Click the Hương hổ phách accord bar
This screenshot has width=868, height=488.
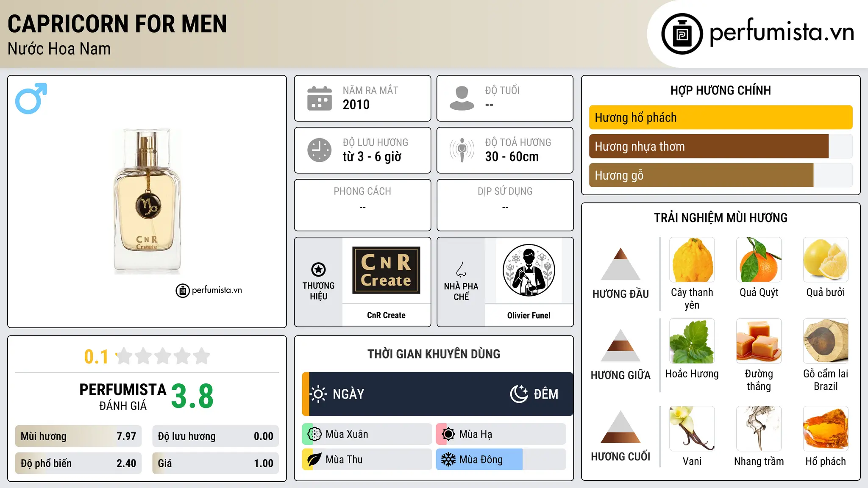click(721, 117)
